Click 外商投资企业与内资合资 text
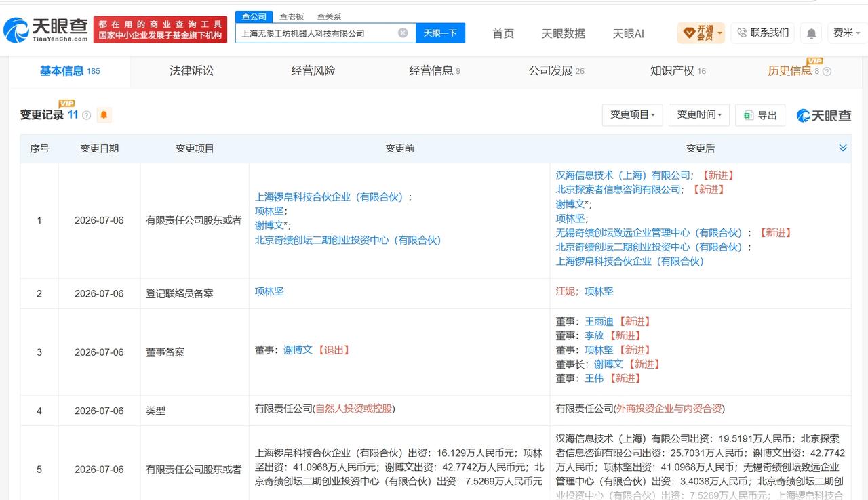The height and width of the screenshot is (500, 868). [669, 409]
